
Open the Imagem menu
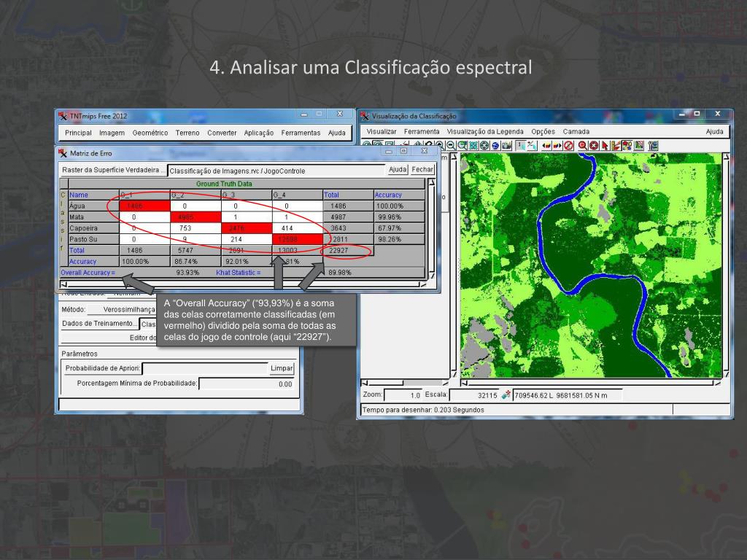(x=112, y=133)
